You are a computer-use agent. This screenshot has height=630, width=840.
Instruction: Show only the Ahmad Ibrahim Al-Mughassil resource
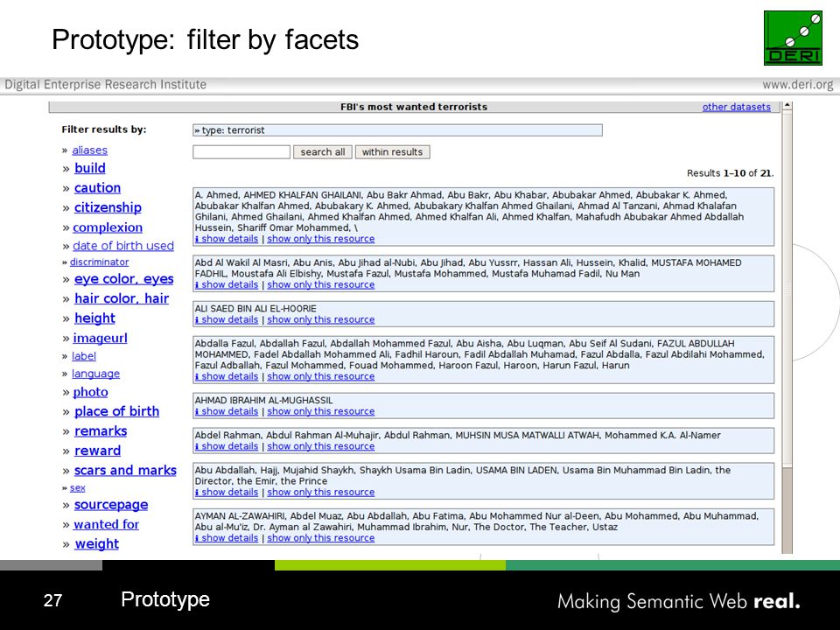321,411
